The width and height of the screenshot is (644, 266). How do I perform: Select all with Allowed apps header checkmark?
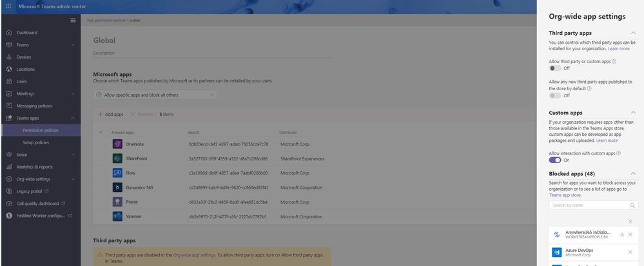pyautogui.click(x=101, y=132)
